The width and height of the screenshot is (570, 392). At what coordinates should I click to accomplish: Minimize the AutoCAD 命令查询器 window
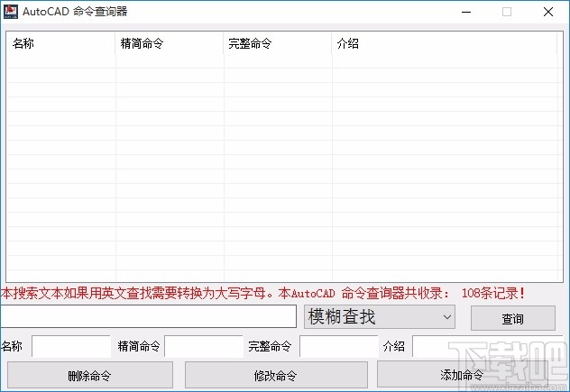(466, 12)
